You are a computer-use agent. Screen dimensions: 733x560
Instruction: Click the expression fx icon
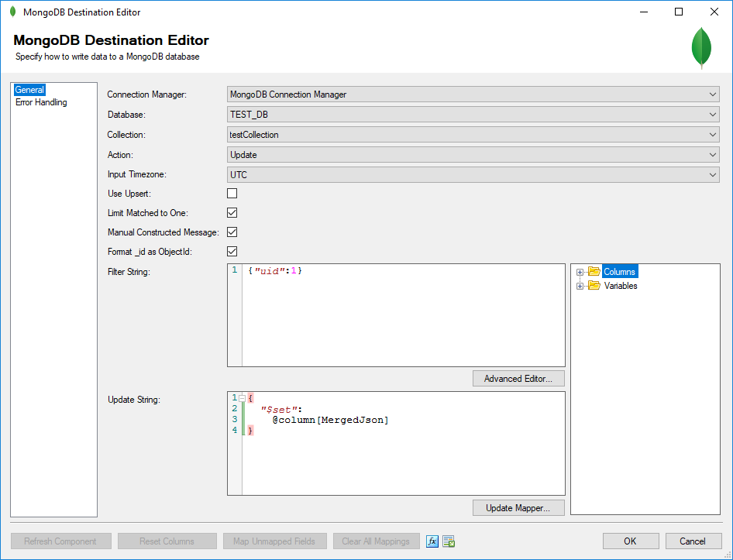(432, 541)
